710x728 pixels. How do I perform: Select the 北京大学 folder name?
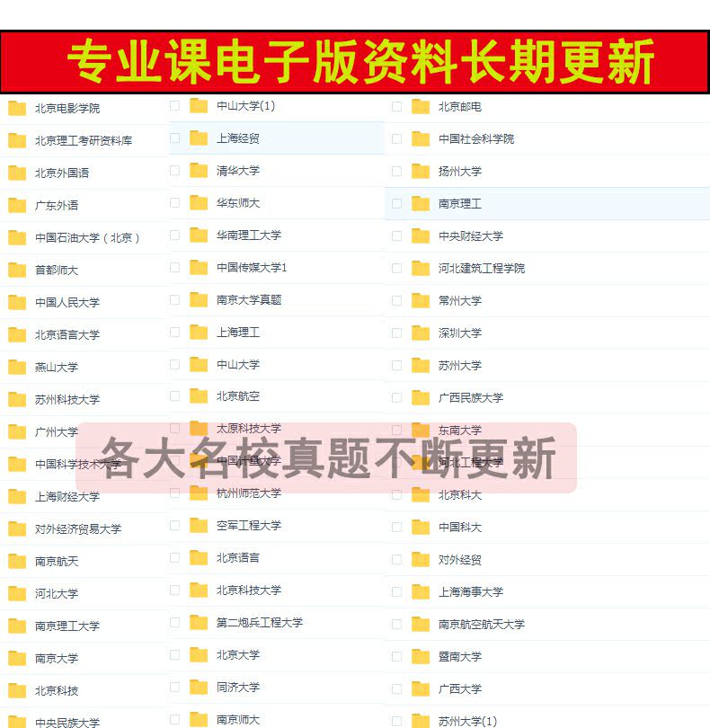238,654
